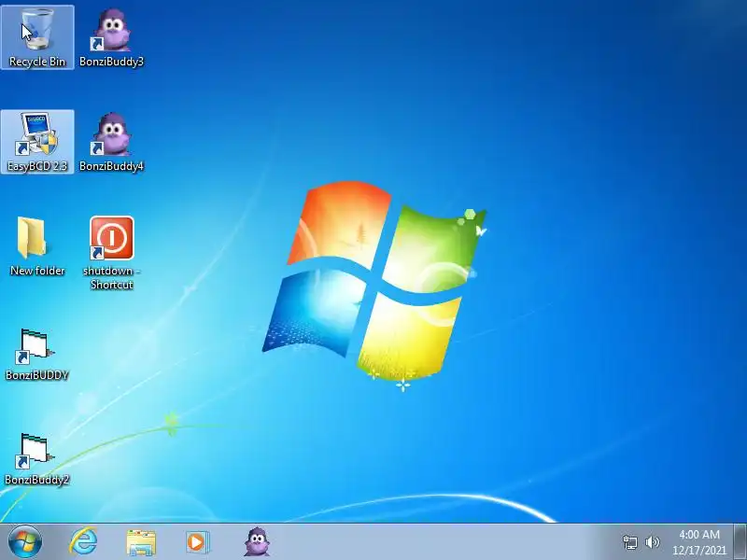The width and height of the screenshot is (747, 560).
Task: Launch Internet Explorer from the taskbar
Action: [x=83, y=541]
